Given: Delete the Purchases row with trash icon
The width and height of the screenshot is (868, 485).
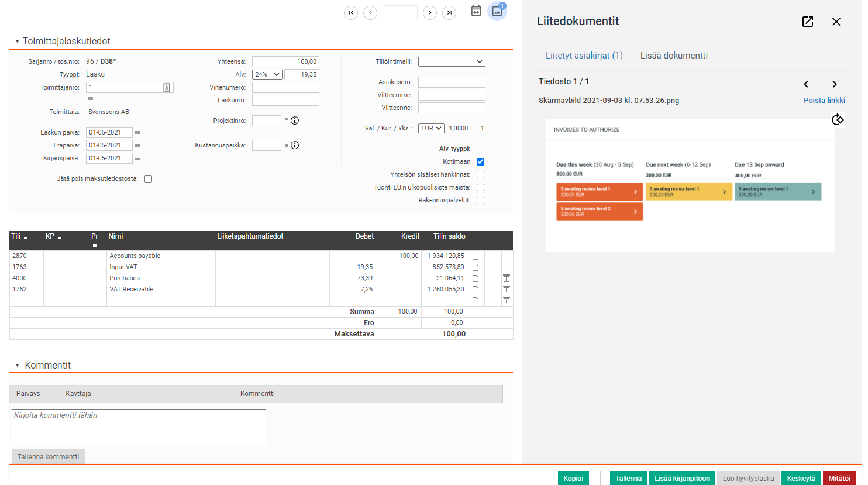Looking at the screenshot, I should 507,278.
